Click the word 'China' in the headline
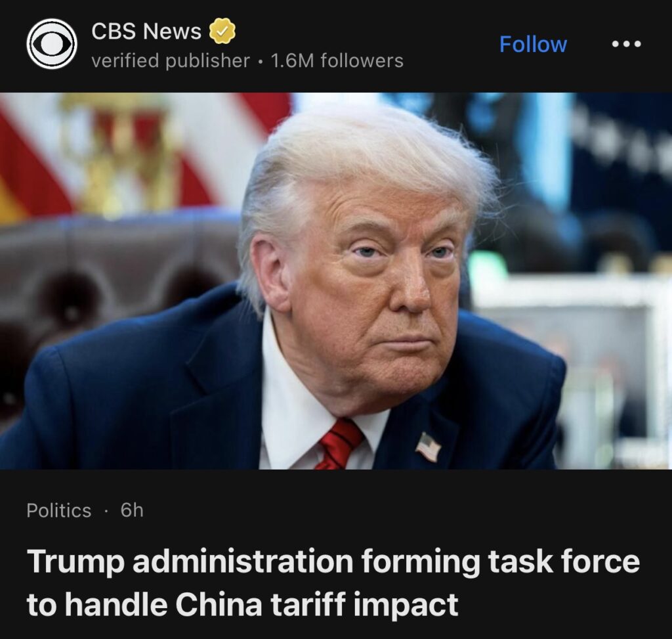672x639 pixels. click(x=219, y=604)
